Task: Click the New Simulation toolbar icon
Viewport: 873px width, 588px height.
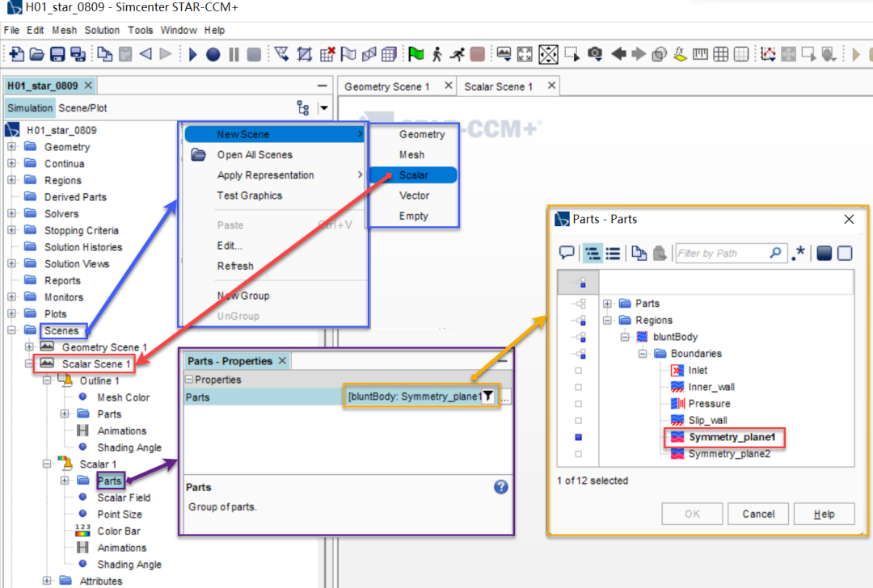Action: 17,54
